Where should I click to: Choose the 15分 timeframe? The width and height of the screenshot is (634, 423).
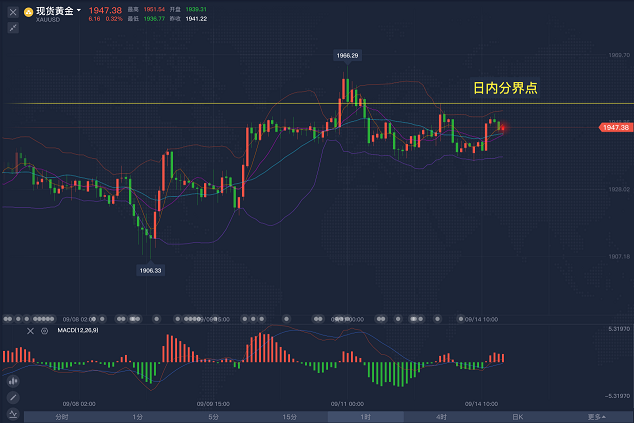(289, 416)
